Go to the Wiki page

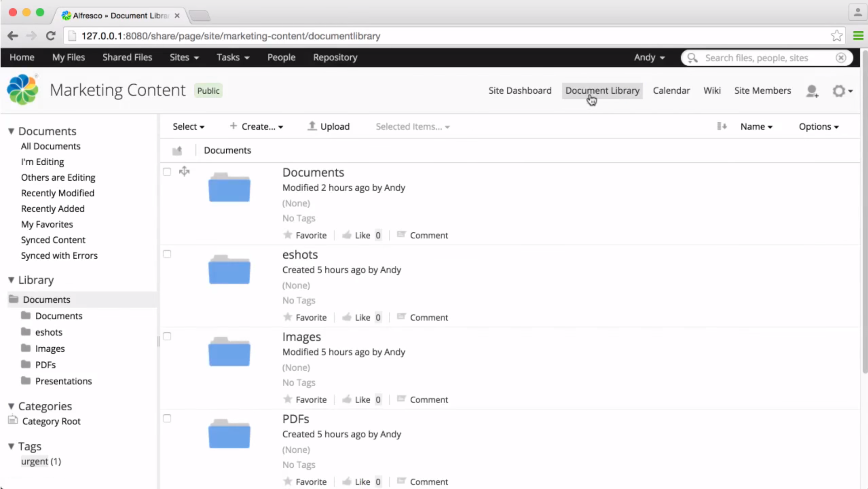[x=711, y=91]
